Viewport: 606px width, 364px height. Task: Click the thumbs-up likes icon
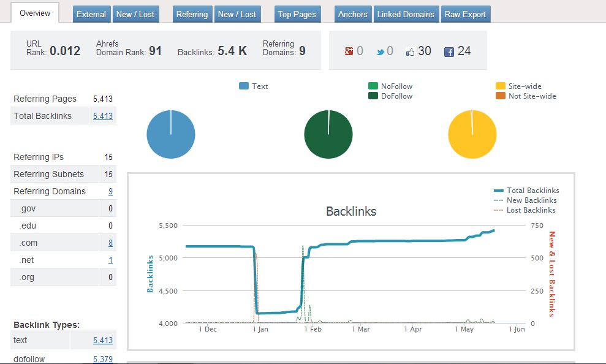pyautogui.click(x=410, y=51)
